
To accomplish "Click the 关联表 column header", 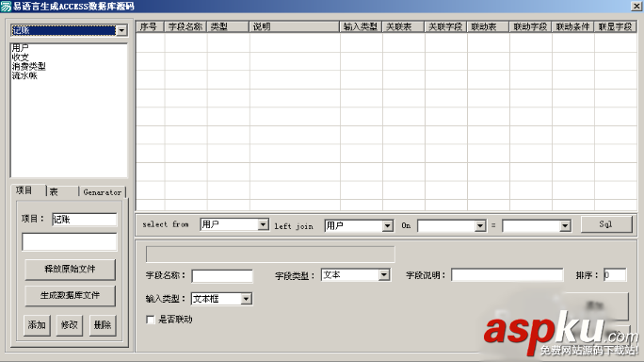I will [403, 26].
